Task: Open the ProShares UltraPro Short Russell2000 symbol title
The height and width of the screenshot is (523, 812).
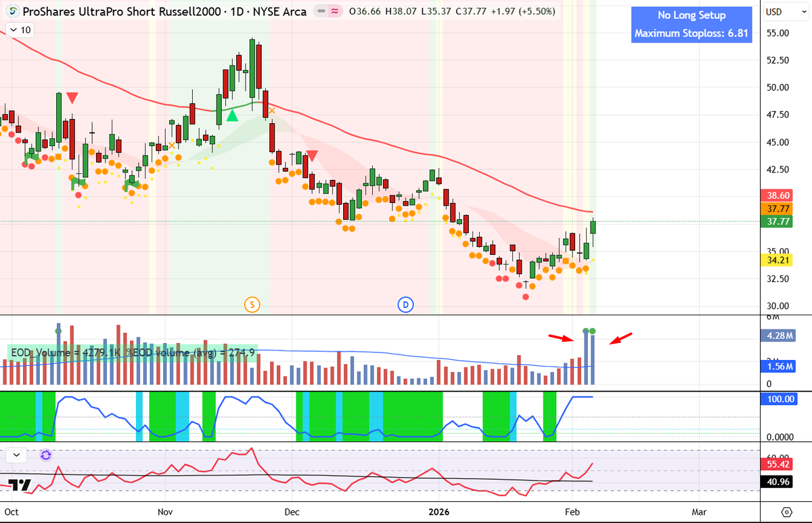Action: 165,12
